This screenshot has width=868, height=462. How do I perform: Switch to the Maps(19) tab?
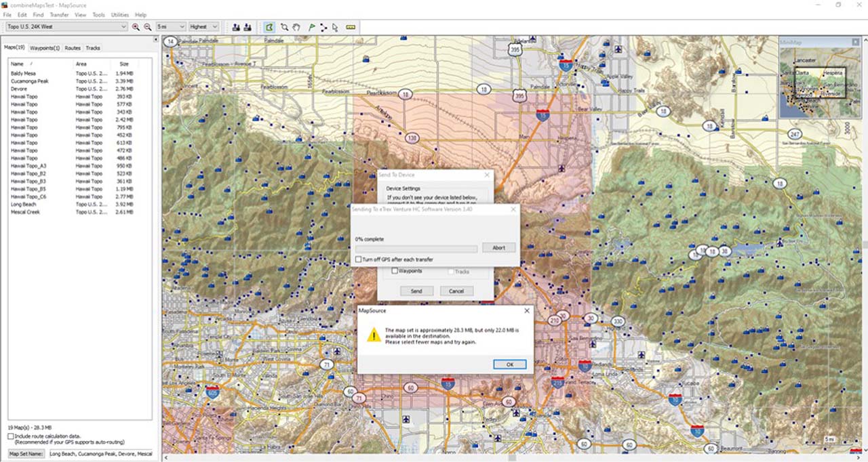click(14, 48)
